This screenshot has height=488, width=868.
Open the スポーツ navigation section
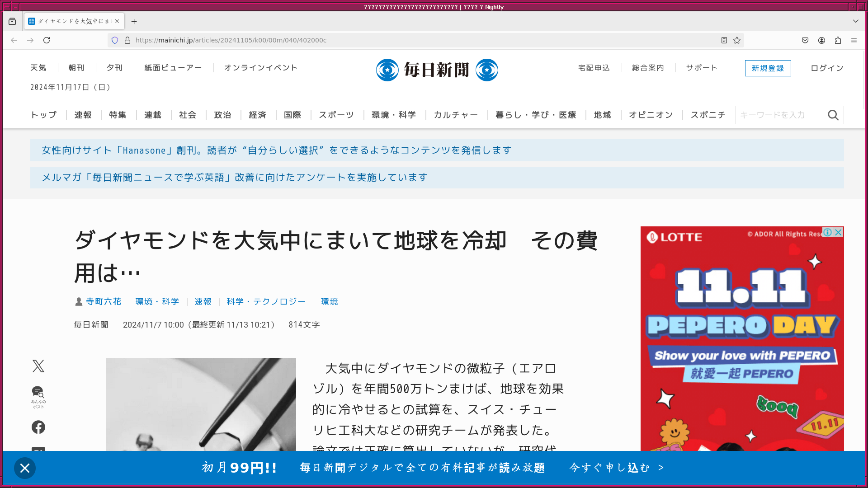pyautogui.click(x=336, y=115)
